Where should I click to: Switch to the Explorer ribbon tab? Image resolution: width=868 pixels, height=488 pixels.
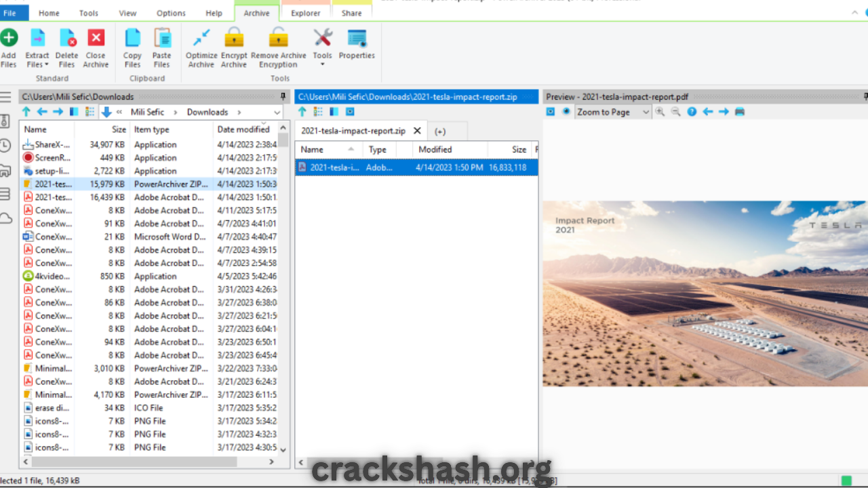coord(306,13)
